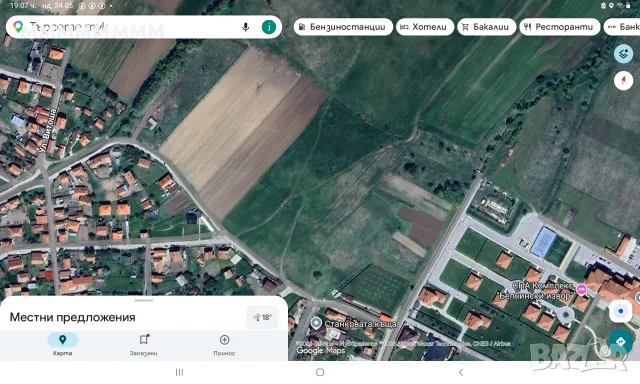Select the Бакалии filter chip
The image size is (640, 384).
(486, 27)
